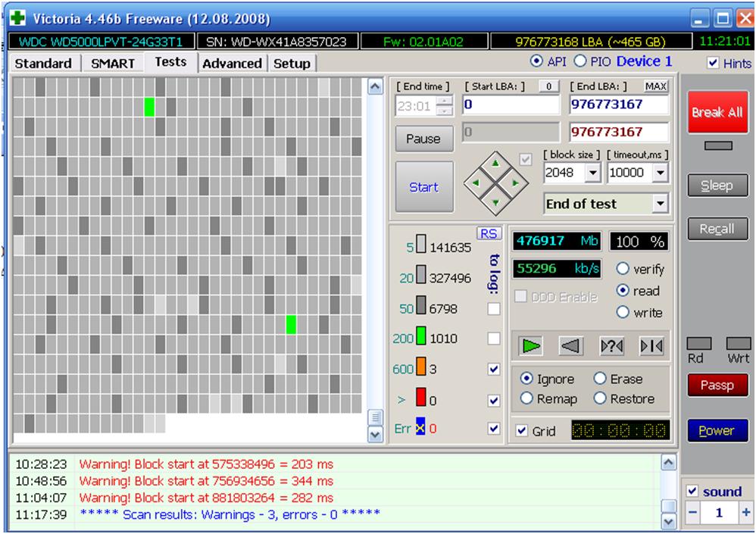
Task: Open the timeout ms dropdown
Action: point(660,173)
